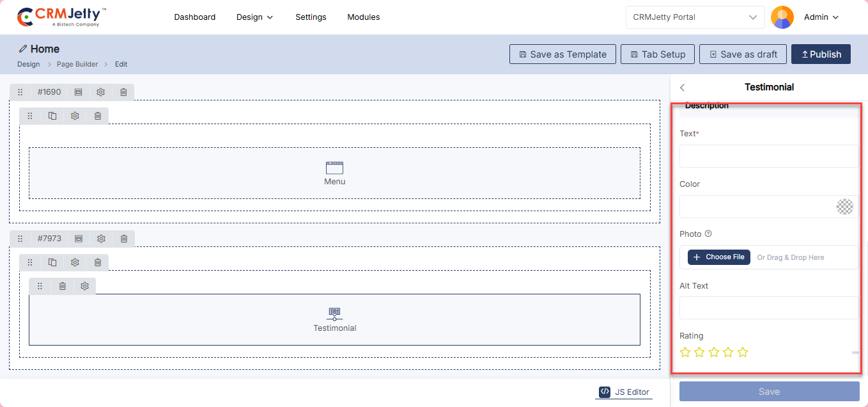Open the CRMJetty Portal selector dropdown
Screen dimensions: 868x407
coord(695,17)
